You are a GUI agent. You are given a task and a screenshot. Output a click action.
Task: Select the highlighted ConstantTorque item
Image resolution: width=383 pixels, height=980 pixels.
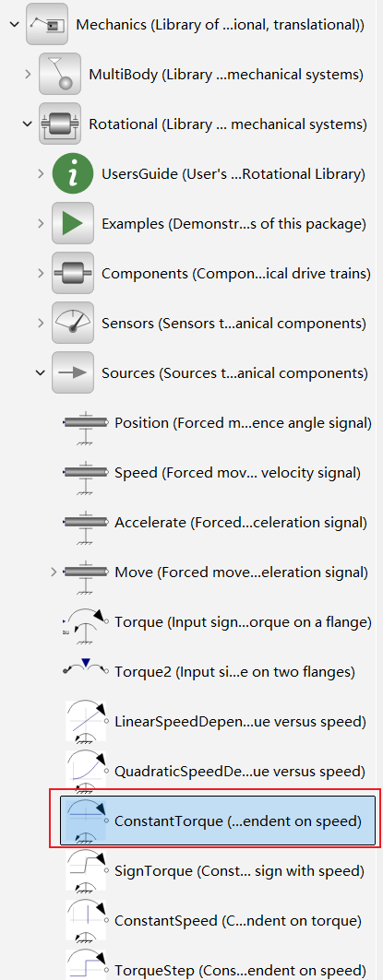pos(218,820)
